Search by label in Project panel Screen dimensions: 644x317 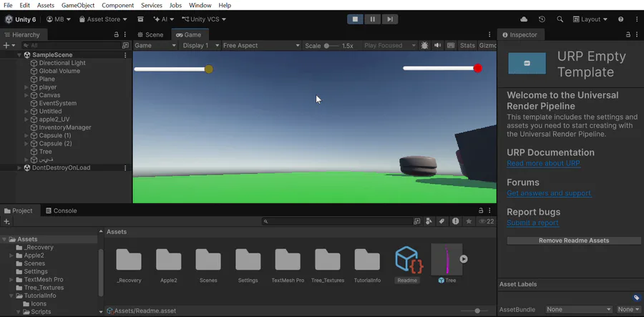tap(442, 221)
